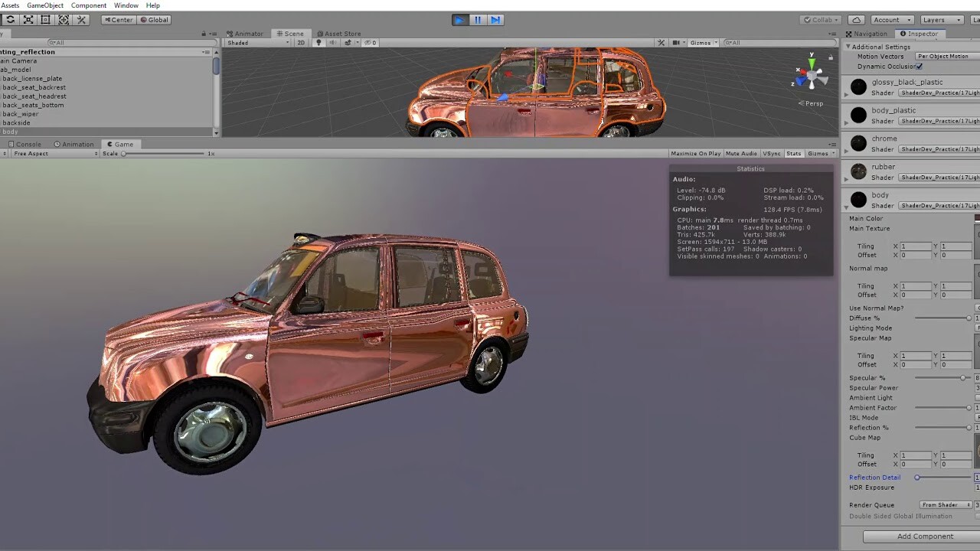Select the Rect Transform tool

point(46,19)
